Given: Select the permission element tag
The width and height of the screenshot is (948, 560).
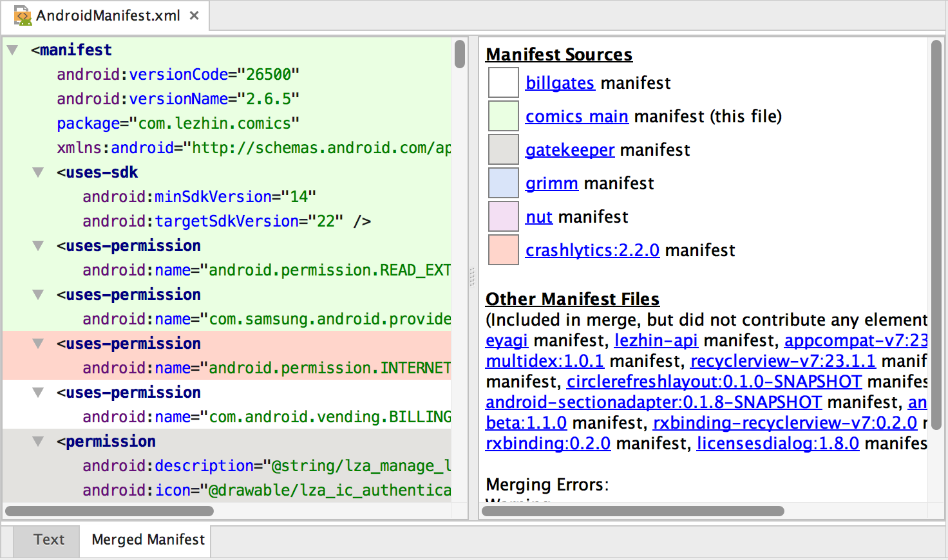Looking at the screenshot, I should [106, 441].
